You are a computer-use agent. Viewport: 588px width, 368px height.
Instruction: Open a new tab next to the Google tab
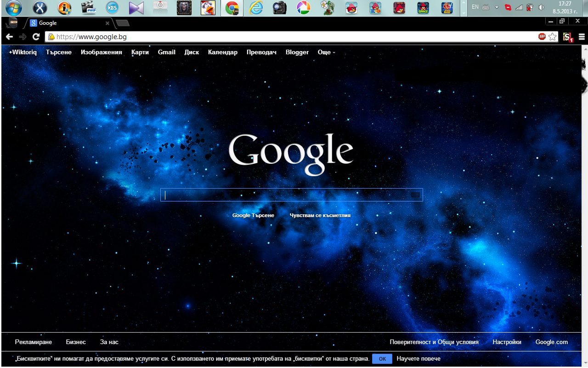pos(123,23)
